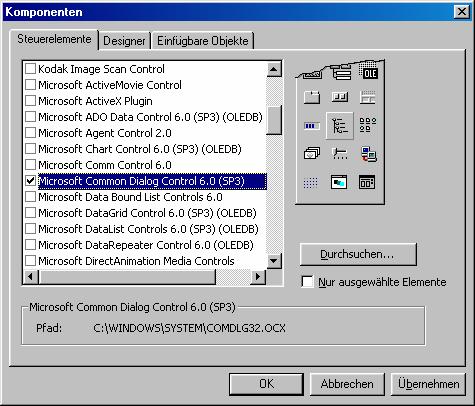Click the TreeView icon in the preview panel
This screenshot has height=406, width=475.
coord(340,126)
